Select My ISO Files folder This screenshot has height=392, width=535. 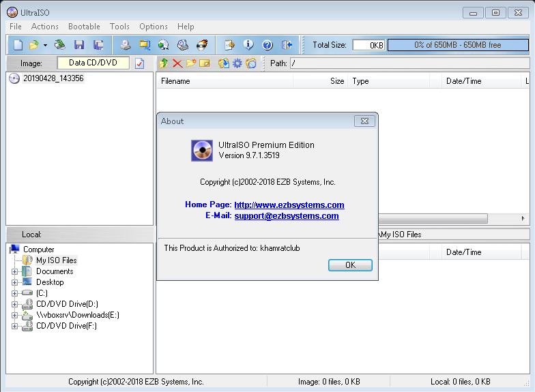[56, 260]
